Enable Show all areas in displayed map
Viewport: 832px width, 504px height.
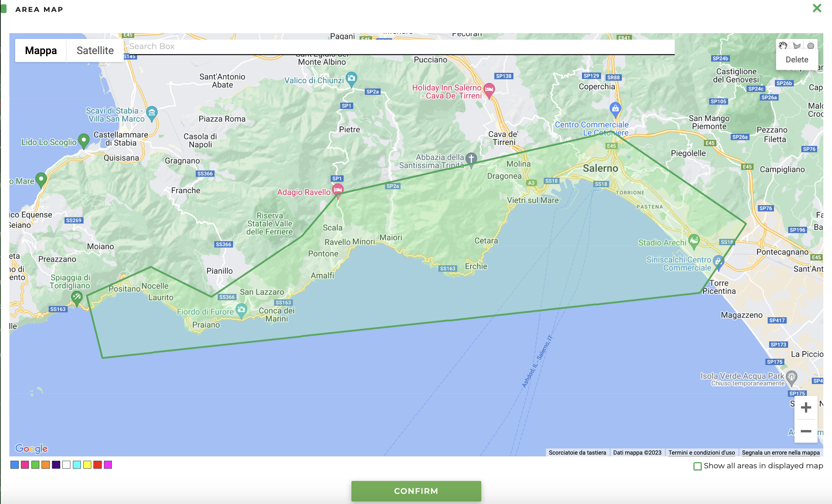click(697, 466)
